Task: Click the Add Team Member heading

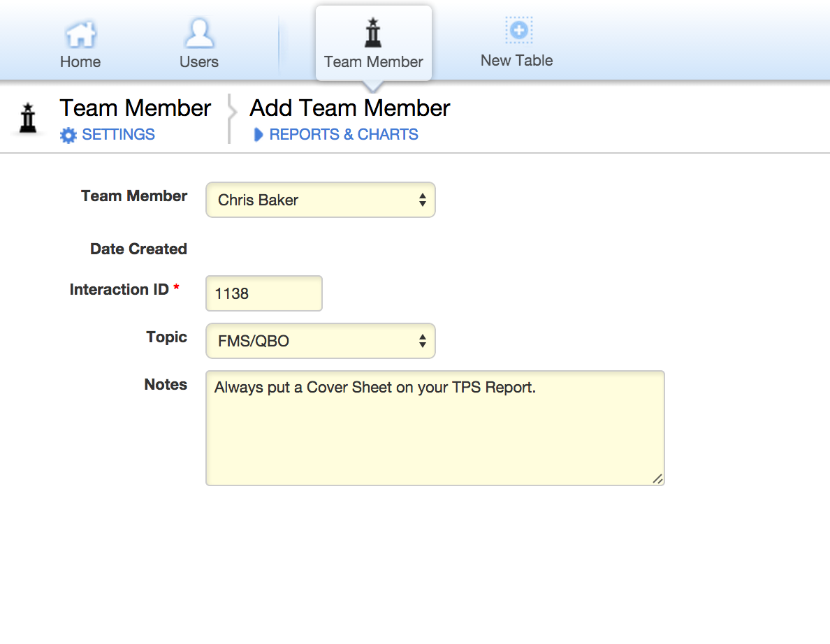Action: pyautogui.click(x=350, y=108)
